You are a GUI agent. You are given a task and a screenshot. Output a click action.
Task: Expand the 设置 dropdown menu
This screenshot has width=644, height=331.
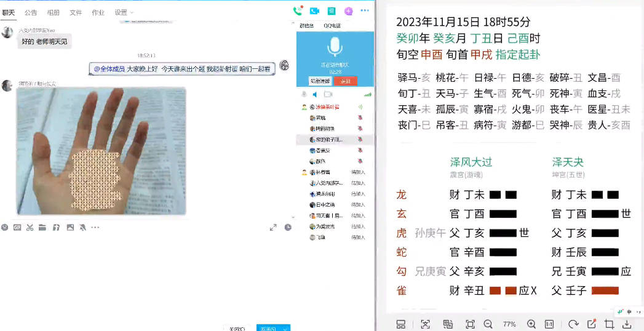pos(124,12)
